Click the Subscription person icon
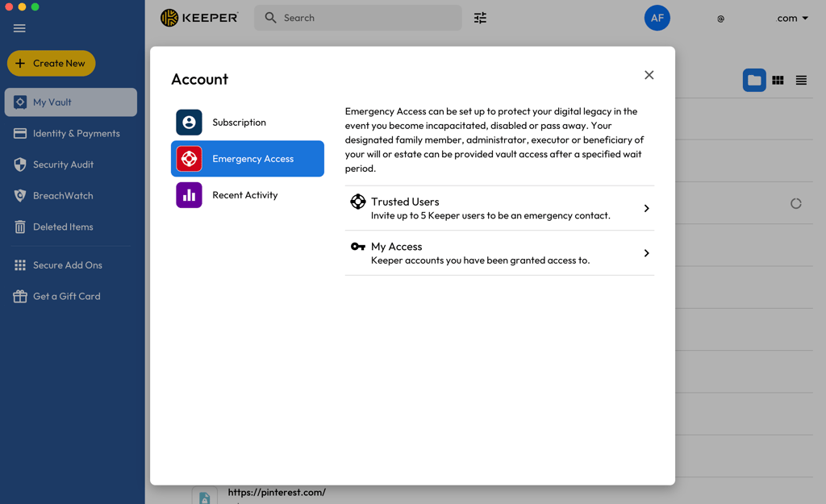This screenshot has width=826, height=504. pos(189,123)
